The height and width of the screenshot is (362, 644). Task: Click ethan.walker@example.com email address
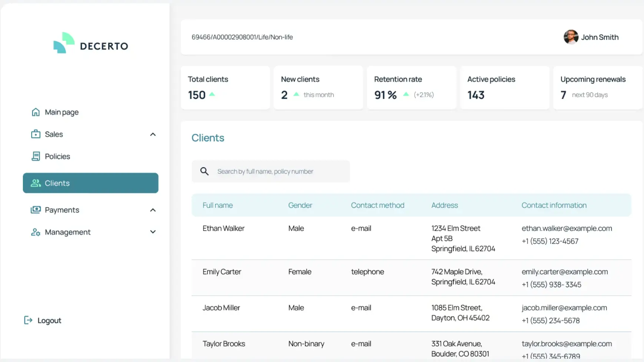pyautogui.click(x=567, y=228)
